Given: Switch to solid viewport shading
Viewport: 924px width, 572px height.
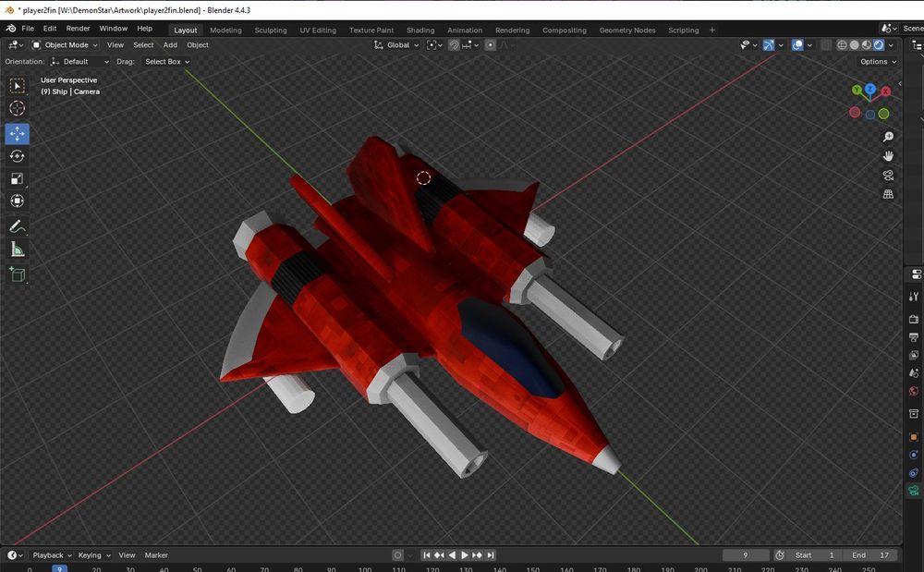Looking at the screenshot, I should coord(855,44).
